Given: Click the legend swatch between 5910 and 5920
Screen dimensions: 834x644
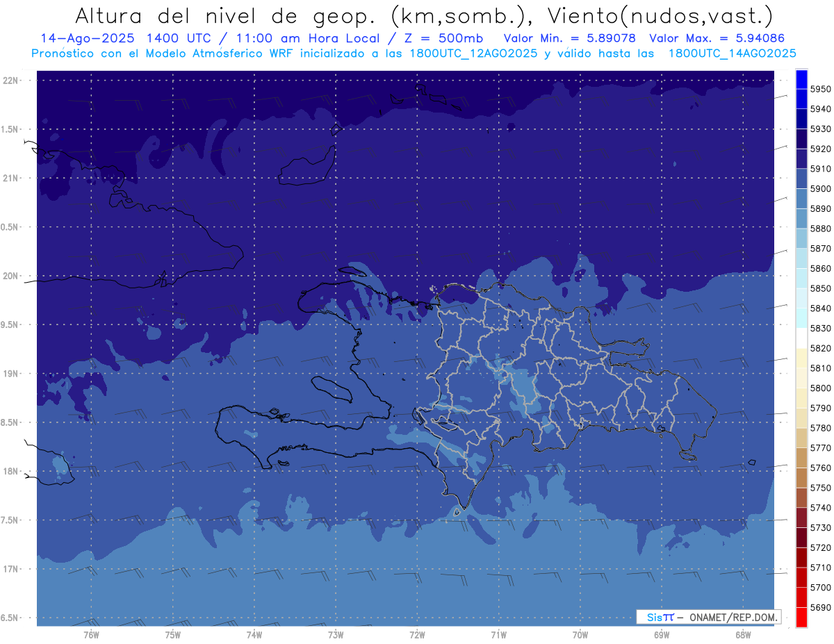Looking at the screenshot, I should click(801, 158).
